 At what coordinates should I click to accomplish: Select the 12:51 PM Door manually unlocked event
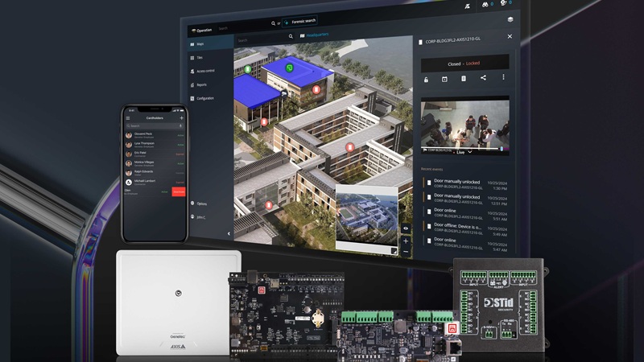(x=466, y=200)
